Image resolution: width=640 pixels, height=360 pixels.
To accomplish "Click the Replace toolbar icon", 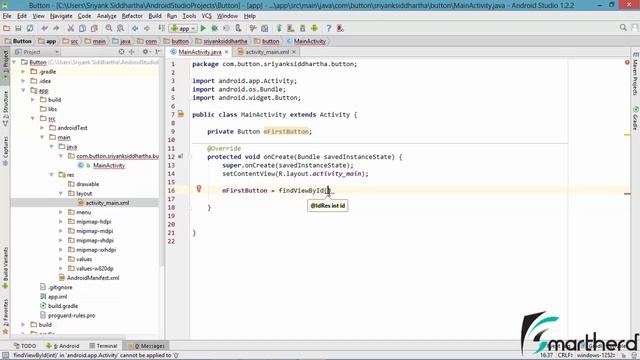I will [120, 28].
